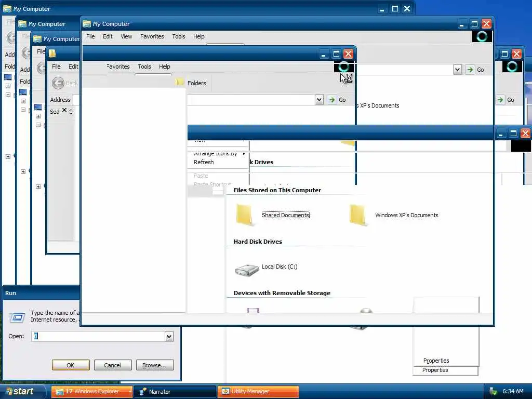532x399 pixels.
Task: Click the yellow folder icon in the untitled window's title bar
Action: pyautogui.click(x=52, y=54)
